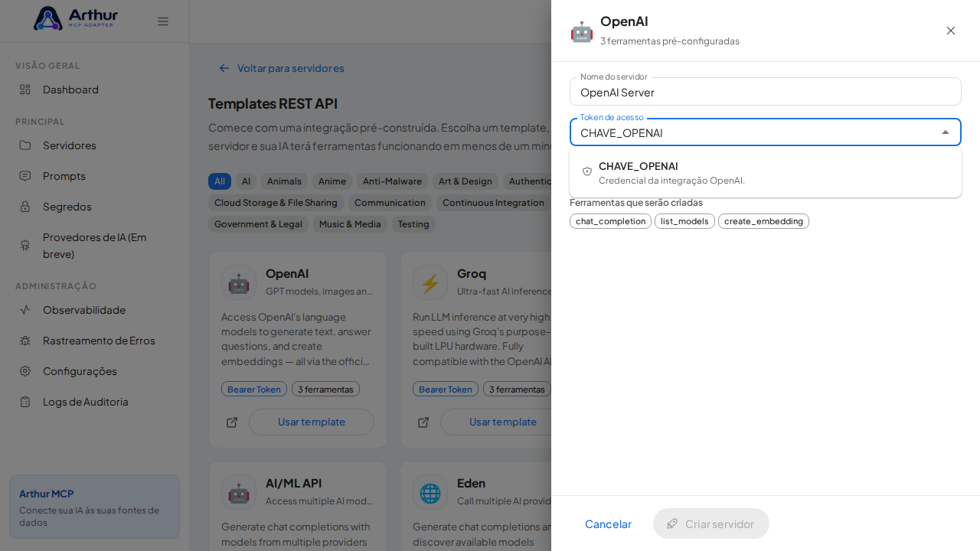The image size is (980, 551).
Task: Select CHAVE_OPENAI option from dropdown list
Action: (x=766, y=172)
